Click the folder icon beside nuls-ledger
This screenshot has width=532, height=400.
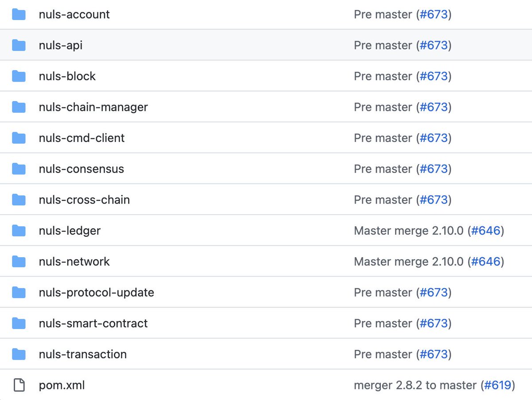coord(19,231)
